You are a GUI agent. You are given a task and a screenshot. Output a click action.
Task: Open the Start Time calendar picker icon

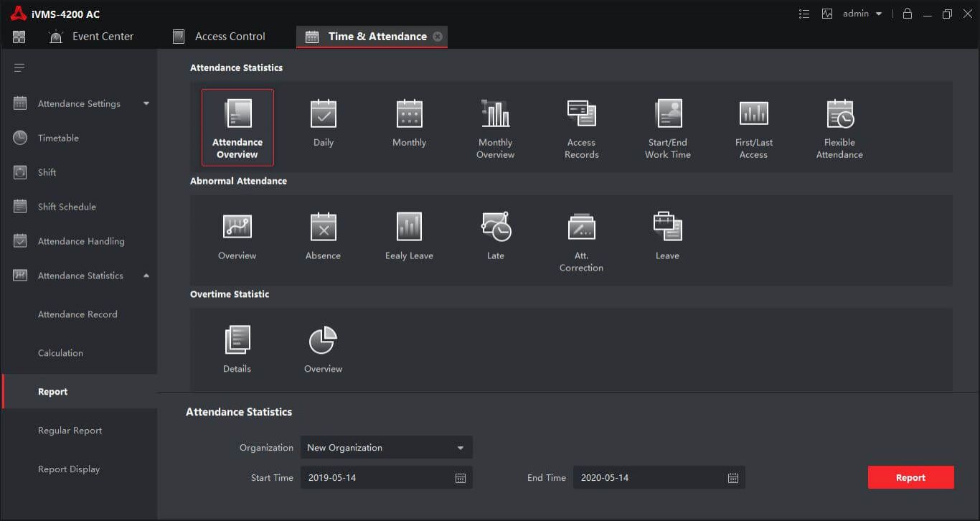461,478
